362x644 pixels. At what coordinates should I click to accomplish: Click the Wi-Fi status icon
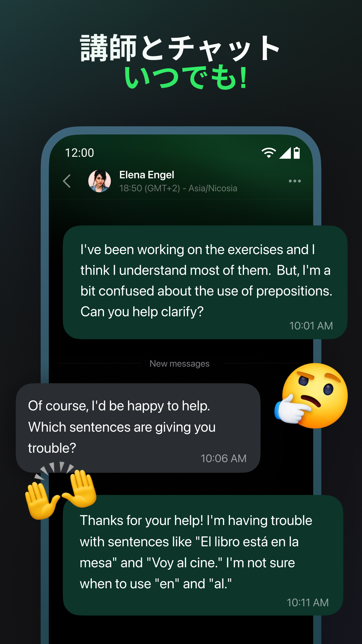click(x=268, y=153)
